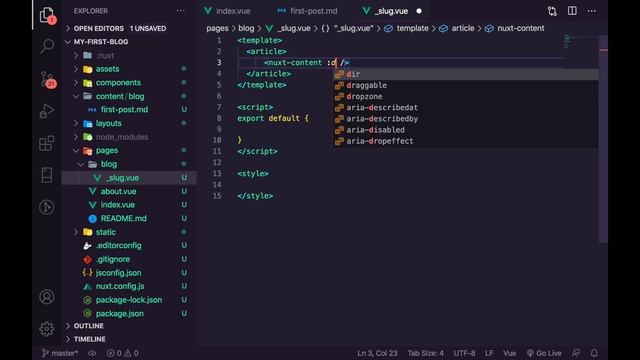Screen dimensions: 640x360
Task: Open the Accounts icon in activity bar
Action: point(47,297)
